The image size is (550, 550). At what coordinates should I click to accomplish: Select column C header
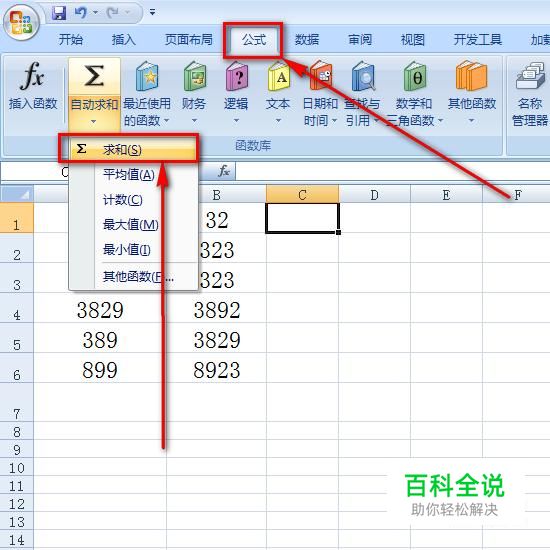pos(302,195)
